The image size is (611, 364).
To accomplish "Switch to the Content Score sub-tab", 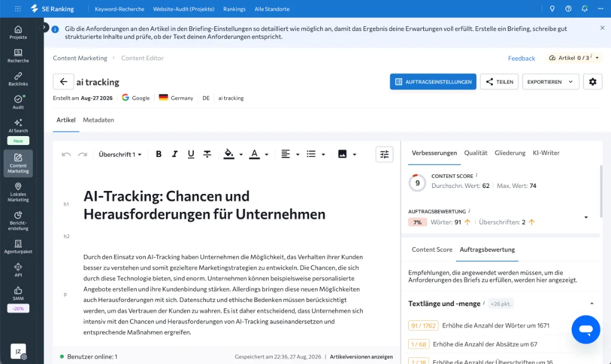I will (432, 249).
